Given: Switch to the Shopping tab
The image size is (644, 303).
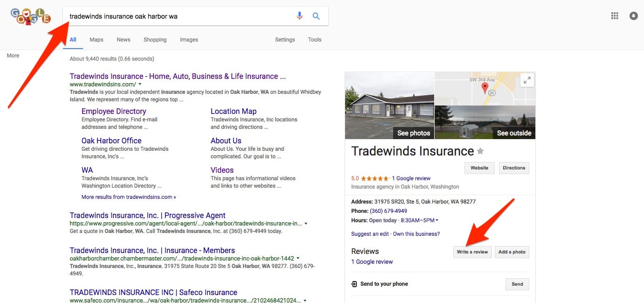Looking at the screenshot, I should tap(155, 40).
